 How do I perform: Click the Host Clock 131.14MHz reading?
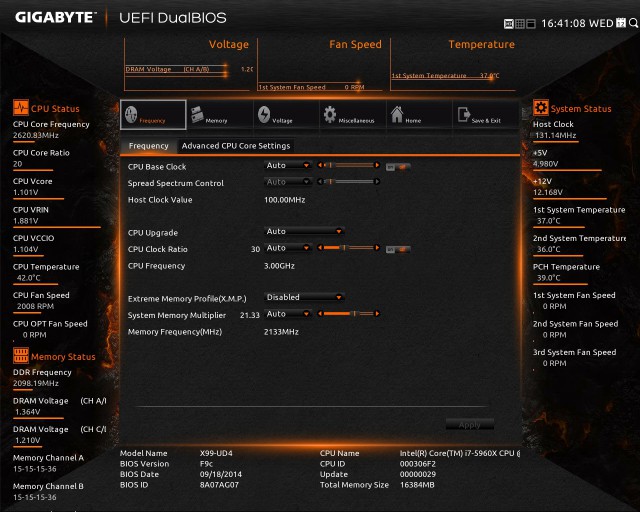556,135
